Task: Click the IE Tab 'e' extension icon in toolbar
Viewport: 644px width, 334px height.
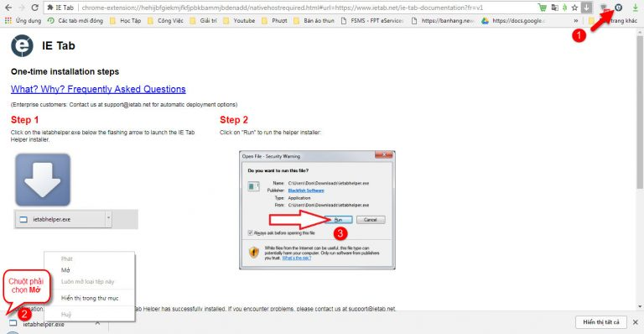Action: tap(618, 8)
